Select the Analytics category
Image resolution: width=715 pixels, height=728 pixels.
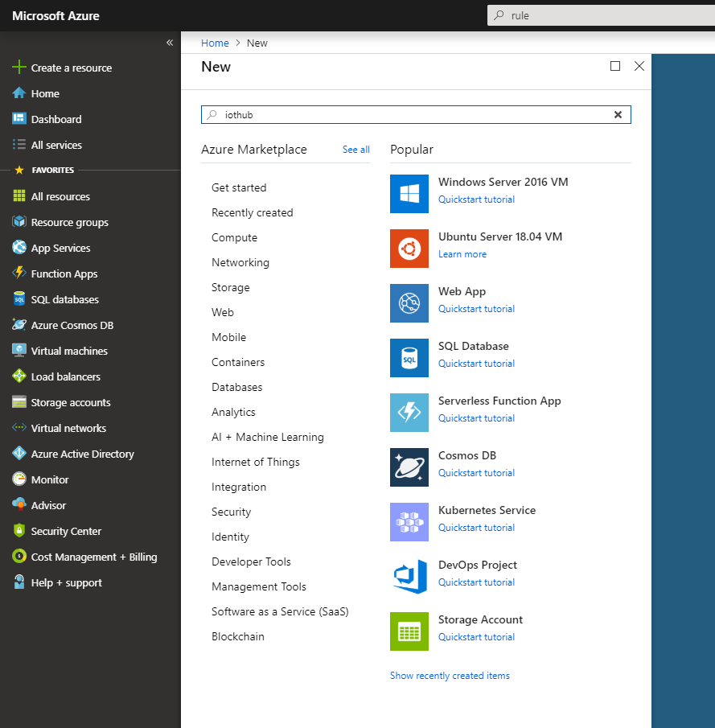233,413
